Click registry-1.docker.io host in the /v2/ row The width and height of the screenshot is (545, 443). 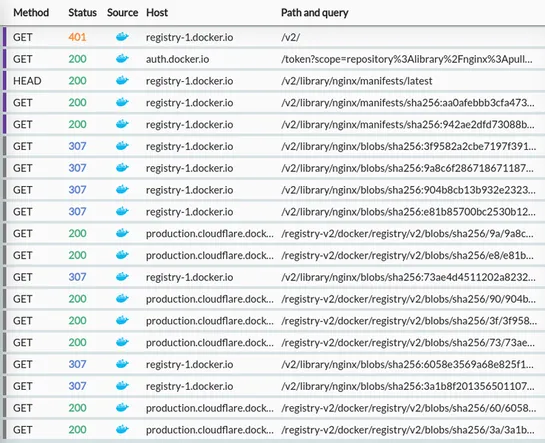(x=189, y=37)
